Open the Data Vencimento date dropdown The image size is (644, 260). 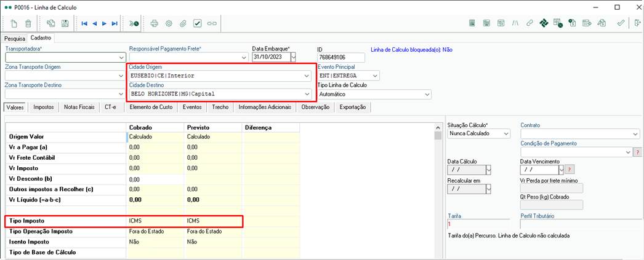point(561,170)
